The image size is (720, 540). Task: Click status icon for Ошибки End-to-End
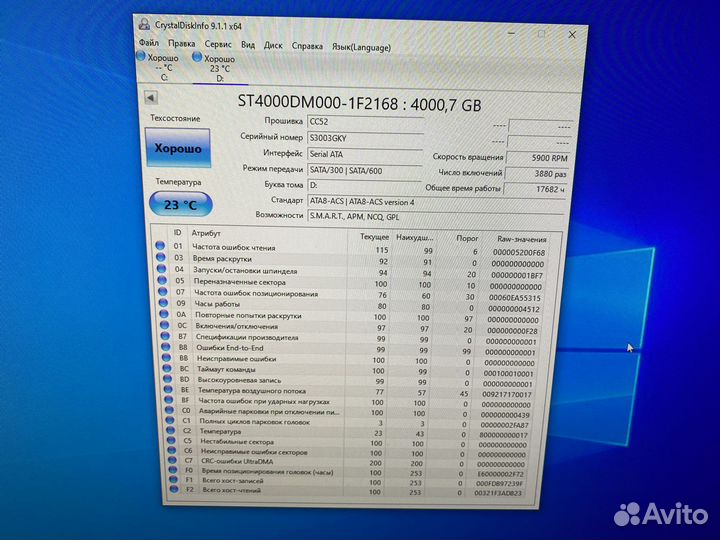(166, 347)
